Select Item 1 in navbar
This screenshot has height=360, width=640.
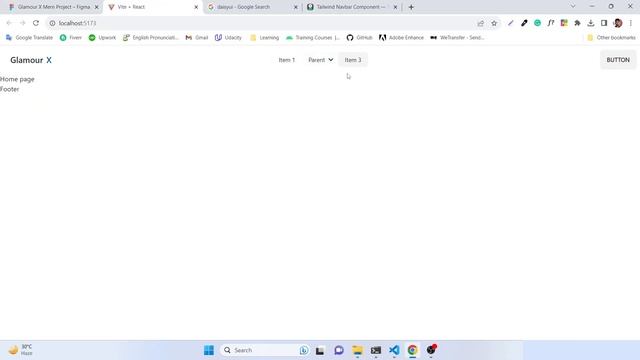pos(287,60)
